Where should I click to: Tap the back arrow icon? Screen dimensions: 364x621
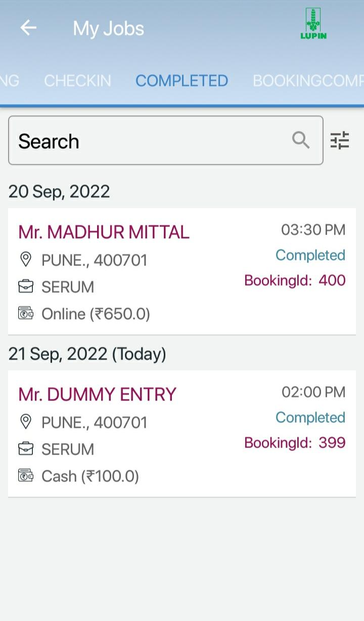coord(28,28)
